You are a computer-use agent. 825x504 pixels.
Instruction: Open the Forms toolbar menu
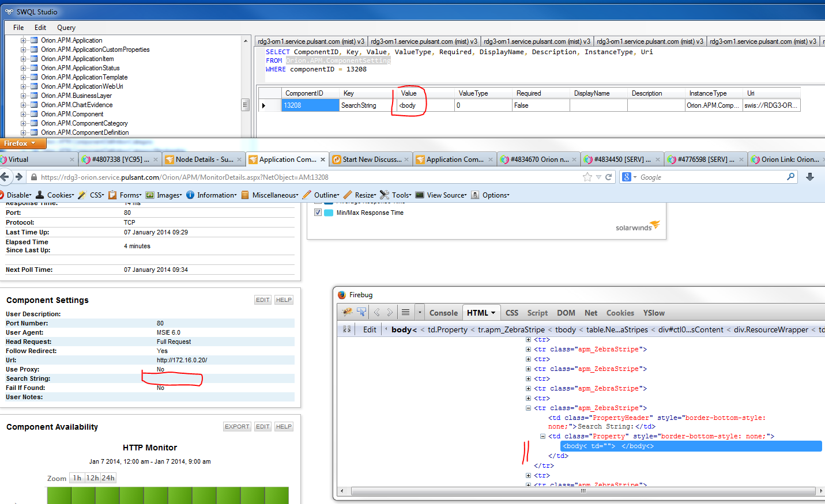[125, 195]
